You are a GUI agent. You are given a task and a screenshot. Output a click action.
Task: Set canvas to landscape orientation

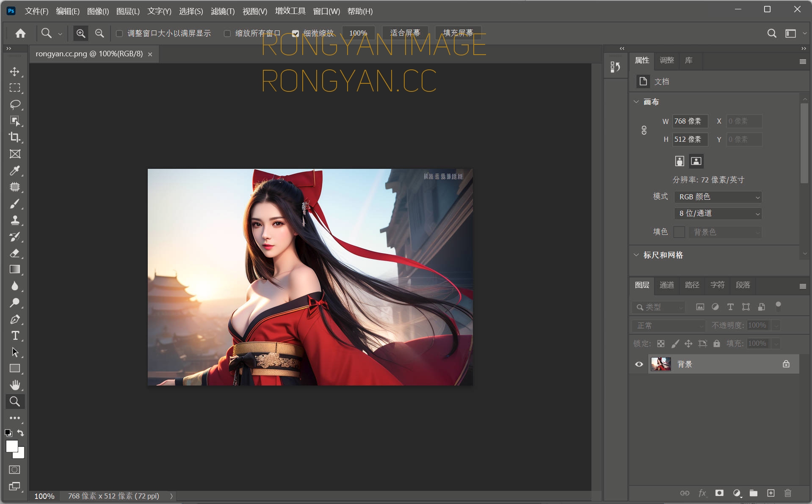pyautogui.click(x=696, y=161)
